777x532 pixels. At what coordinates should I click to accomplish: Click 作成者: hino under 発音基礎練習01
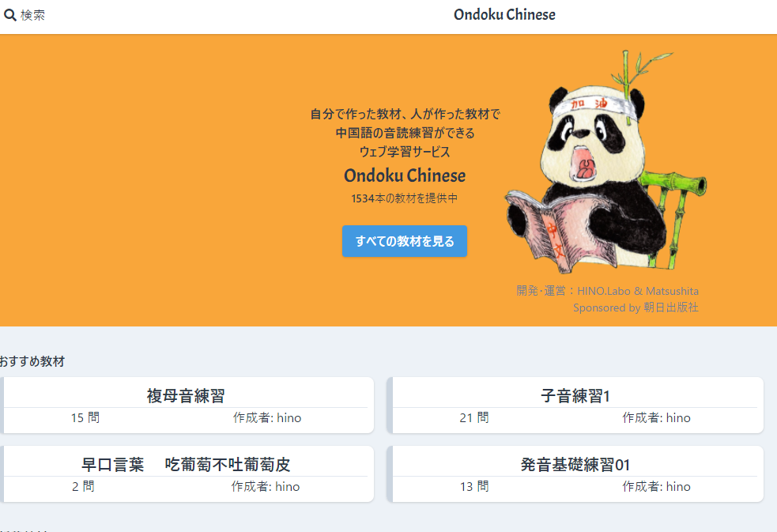pyautogui.click(x=656, y=487)
